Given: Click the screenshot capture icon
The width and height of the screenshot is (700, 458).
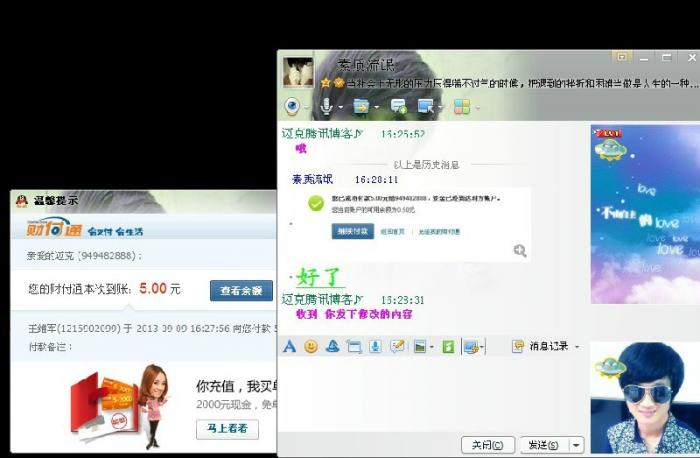Looking at the screenshot, I should pos(471,346).
